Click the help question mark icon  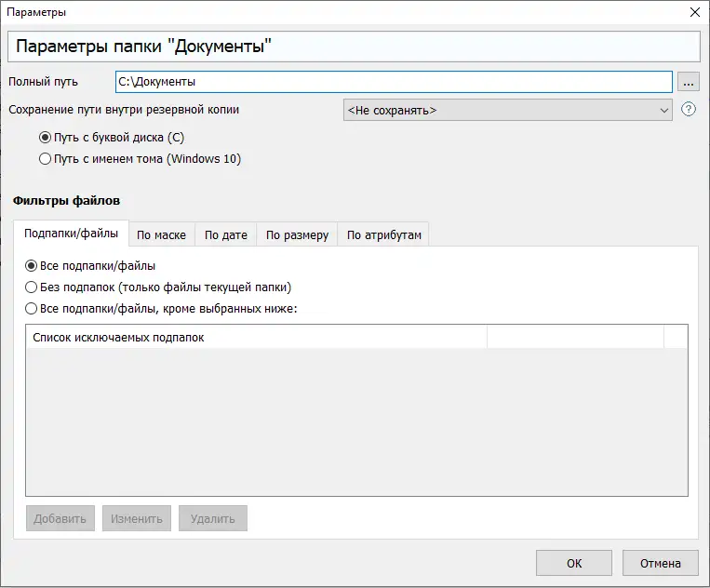(x=689, y=110)
